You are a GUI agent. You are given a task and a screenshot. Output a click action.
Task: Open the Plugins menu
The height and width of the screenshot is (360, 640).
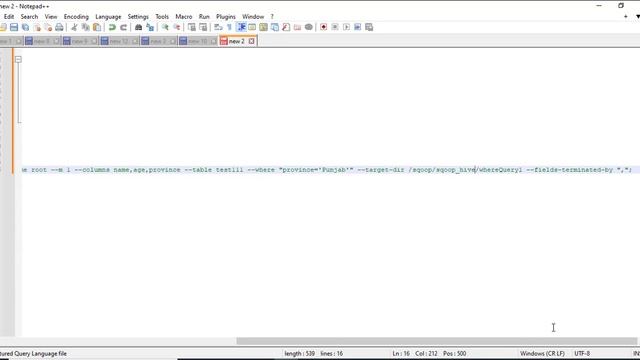[x=226, y=17]
